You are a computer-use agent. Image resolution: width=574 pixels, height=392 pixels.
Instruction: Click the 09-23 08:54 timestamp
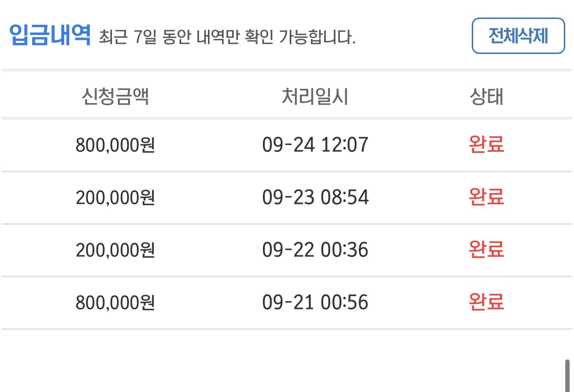(x=315, y=197)
